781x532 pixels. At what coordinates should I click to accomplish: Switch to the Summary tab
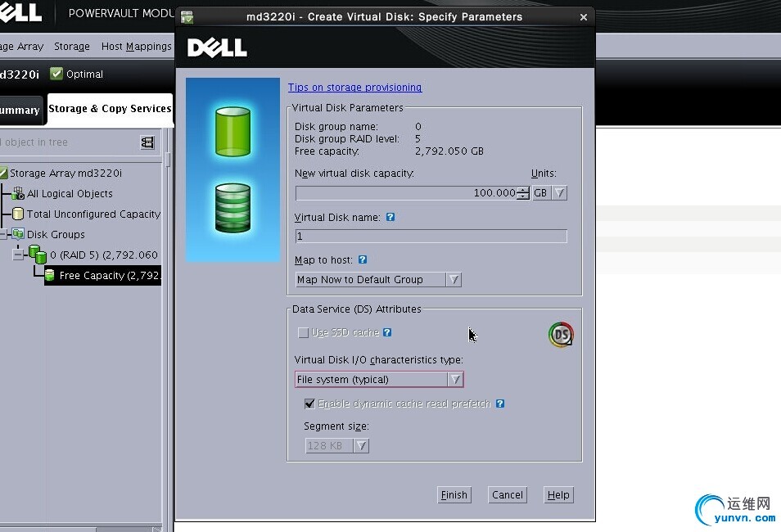pyautogui.click(x=20, y=110)
